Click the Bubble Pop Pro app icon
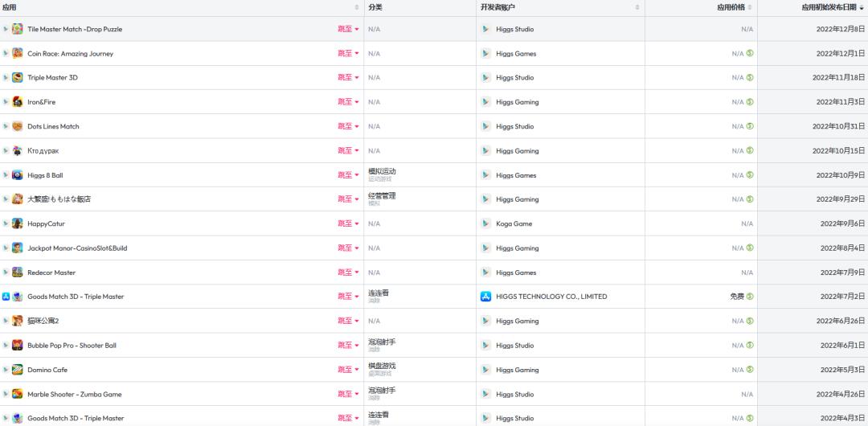868x426 pixels. pos(18,346)
